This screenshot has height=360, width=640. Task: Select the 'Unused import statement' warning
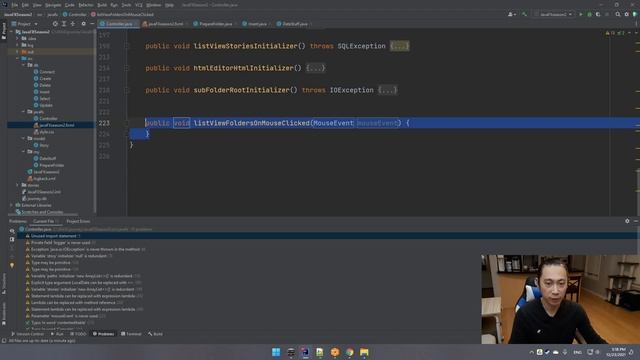[53, 236]
